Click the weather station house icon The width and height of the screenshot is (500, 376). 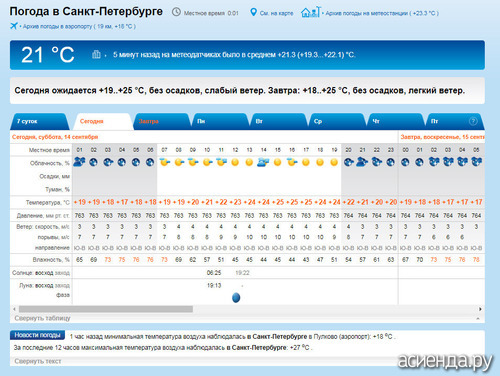tap(310, 12)
